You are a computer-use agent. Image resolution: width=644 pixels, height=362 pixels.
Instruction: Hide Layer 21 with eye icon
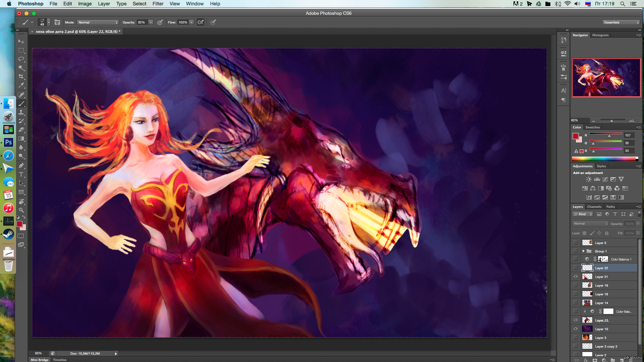tap(576, 277)
